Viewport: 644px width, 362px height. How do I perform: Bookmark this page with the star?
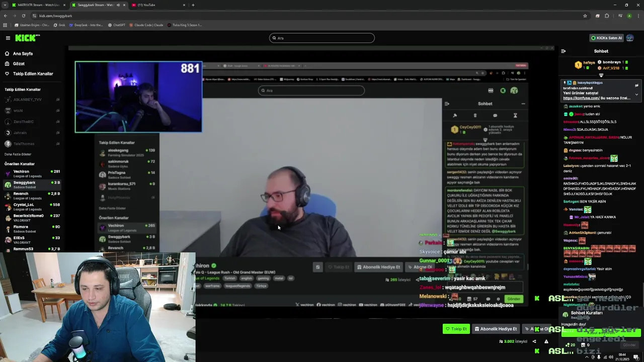[x=585, y=16]
